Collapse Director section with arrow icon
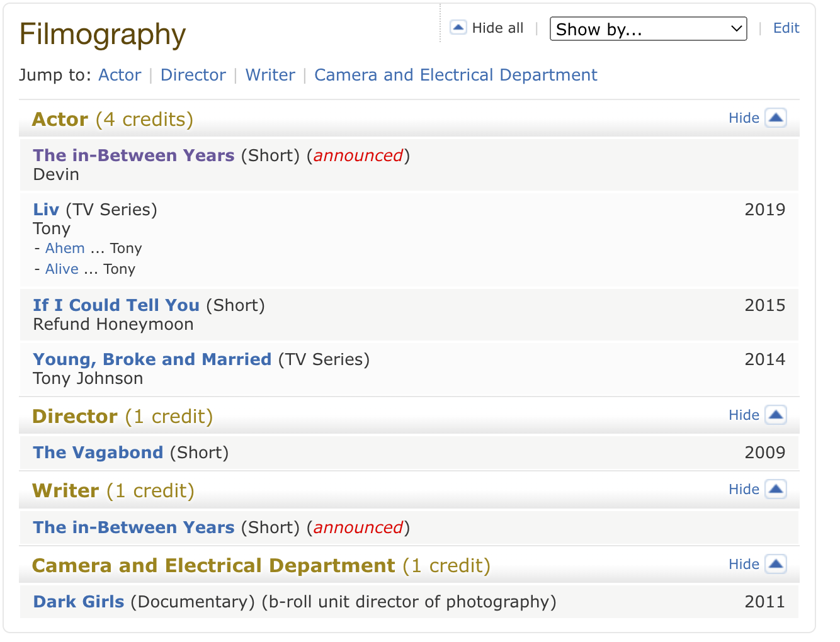Image resolution: width=840 pixels, height=642 pixels. click(x=776, y=415)
